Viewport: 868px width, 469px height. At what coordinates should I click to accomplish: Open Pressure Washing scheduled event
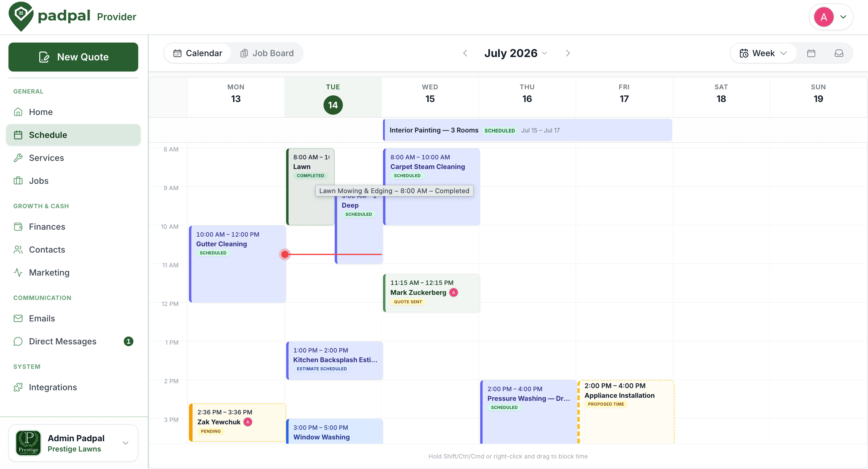(529, 412)
